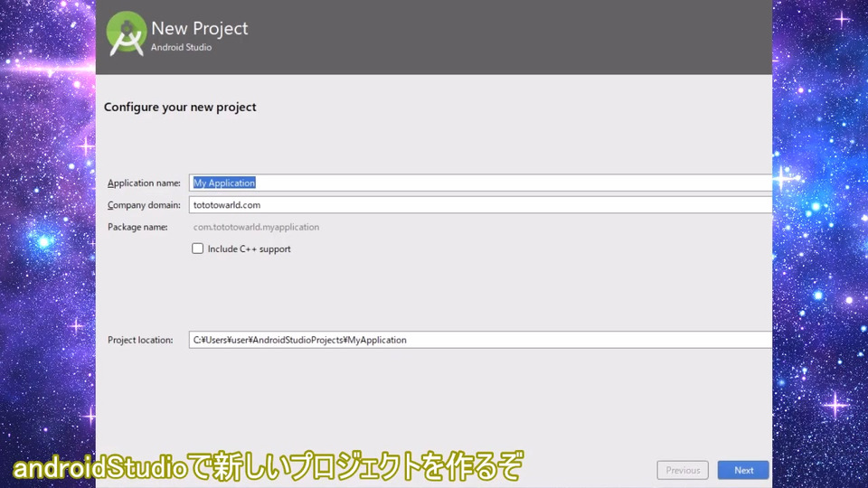Click the Project location label
Image resolution: width=868 pixels, height=488 pixels.
140,340
